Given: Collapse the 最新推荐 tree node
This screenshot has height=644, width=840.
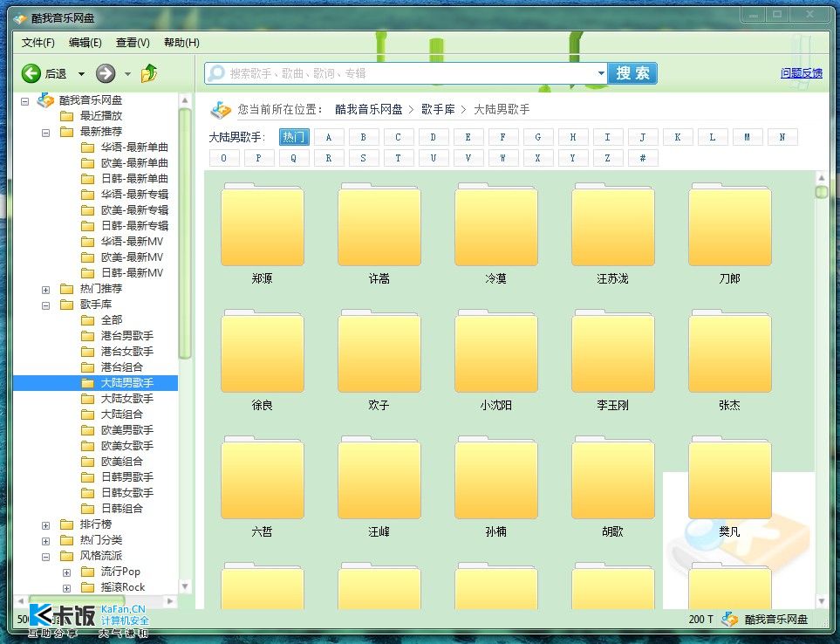Looking at the screenshot, I should tap(45, 133).
